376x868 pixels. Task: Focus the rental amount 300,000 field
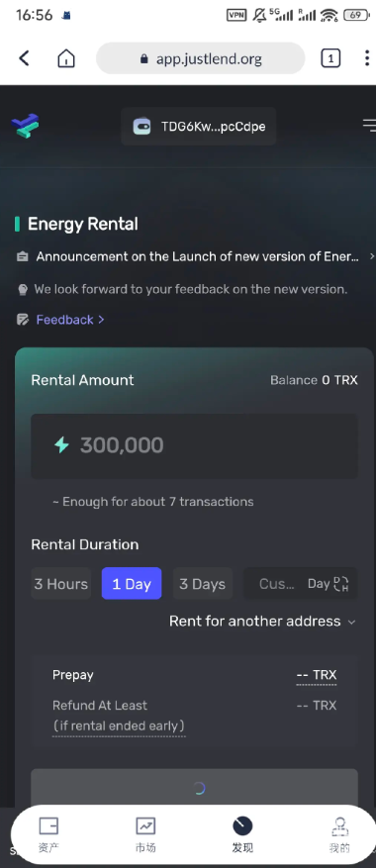tap(194, 445)
